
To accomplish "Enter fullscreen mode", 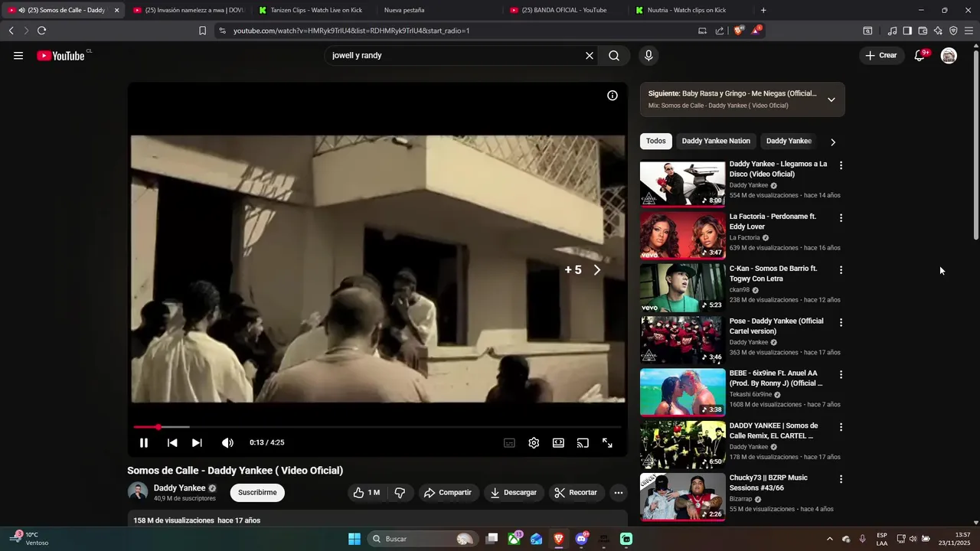I will coord(607,442).
